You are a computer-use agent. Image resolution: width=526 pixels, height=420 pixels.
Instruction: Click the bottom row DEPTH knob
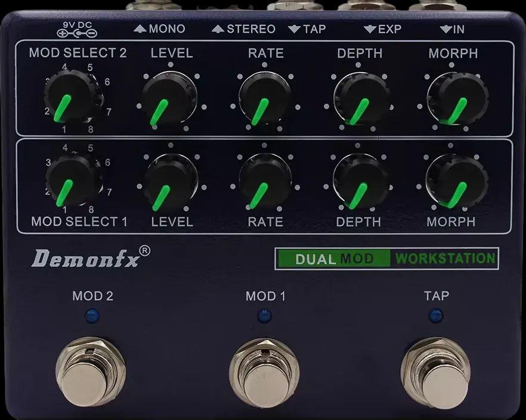[360, 182]
